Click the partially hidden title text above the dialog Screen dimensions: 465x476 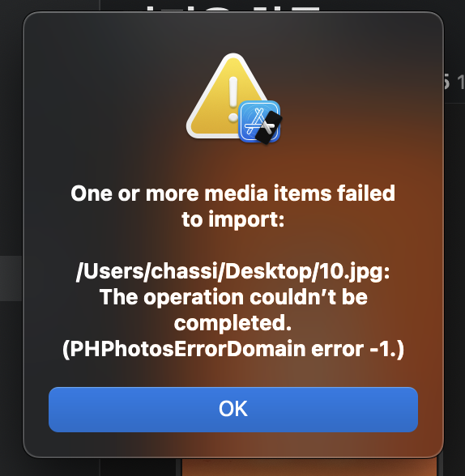point(233,9)
